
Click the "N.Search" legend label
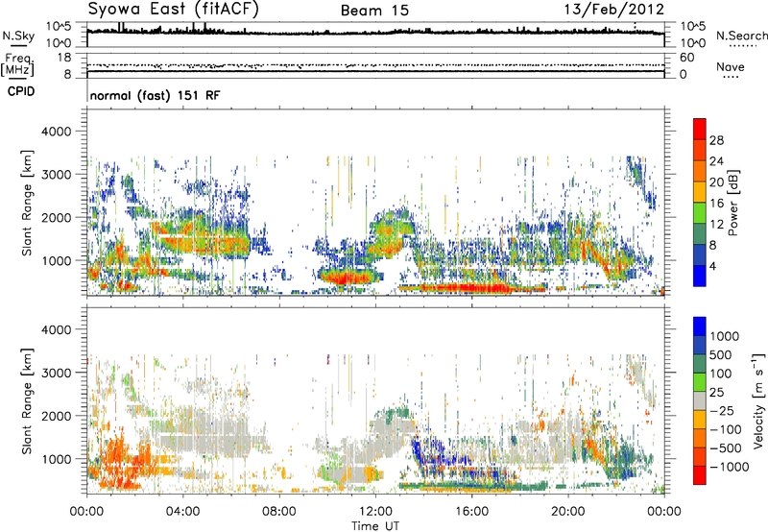741,36
